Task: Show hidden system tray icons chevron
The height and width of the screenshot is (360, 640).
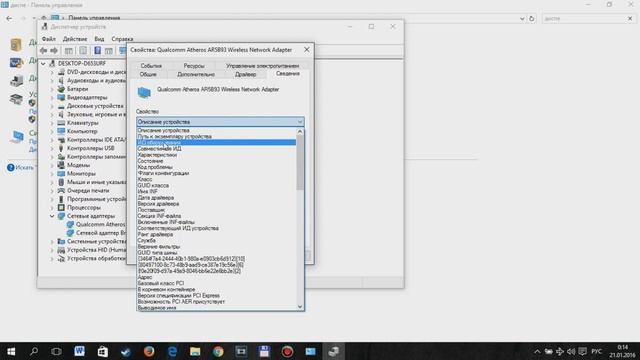Action: pyautogui.click(x=537, y=351)
